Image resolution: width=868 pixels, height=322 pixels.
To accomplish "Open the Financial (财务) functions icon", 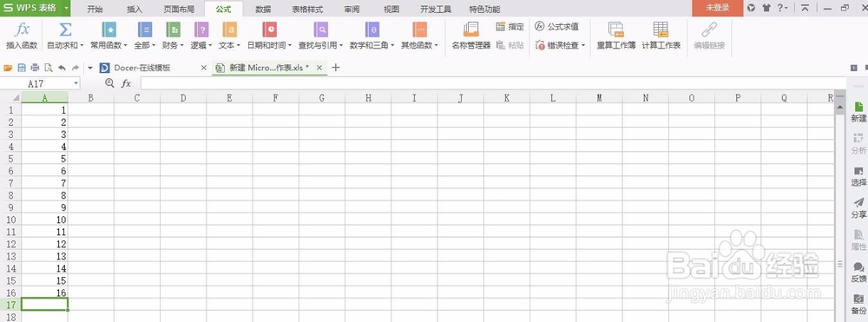I will tap(174, 30).
